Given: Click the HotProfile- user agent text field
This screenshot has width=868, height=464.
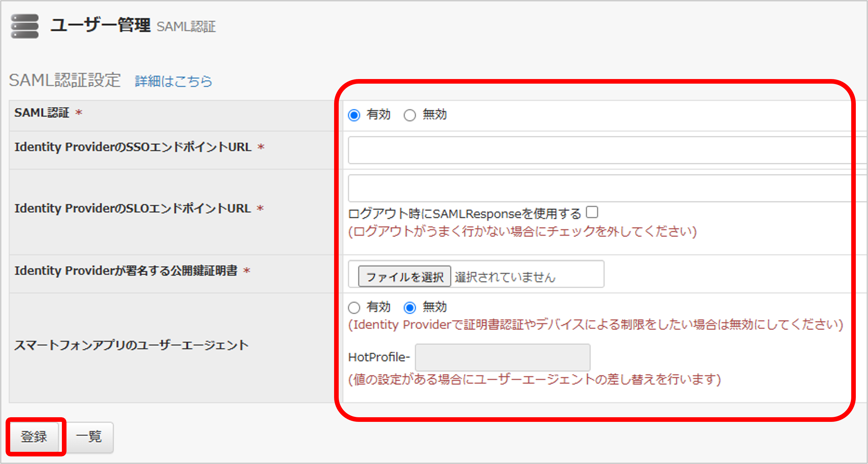Looking at the screenshot, I should [502, 357].
